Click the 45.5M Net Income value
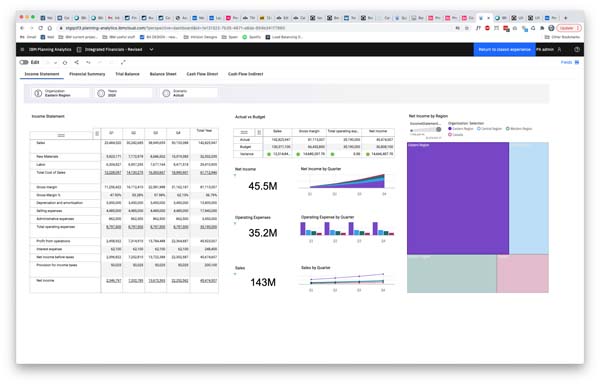 pyautogui.click(x=262, y=186)
